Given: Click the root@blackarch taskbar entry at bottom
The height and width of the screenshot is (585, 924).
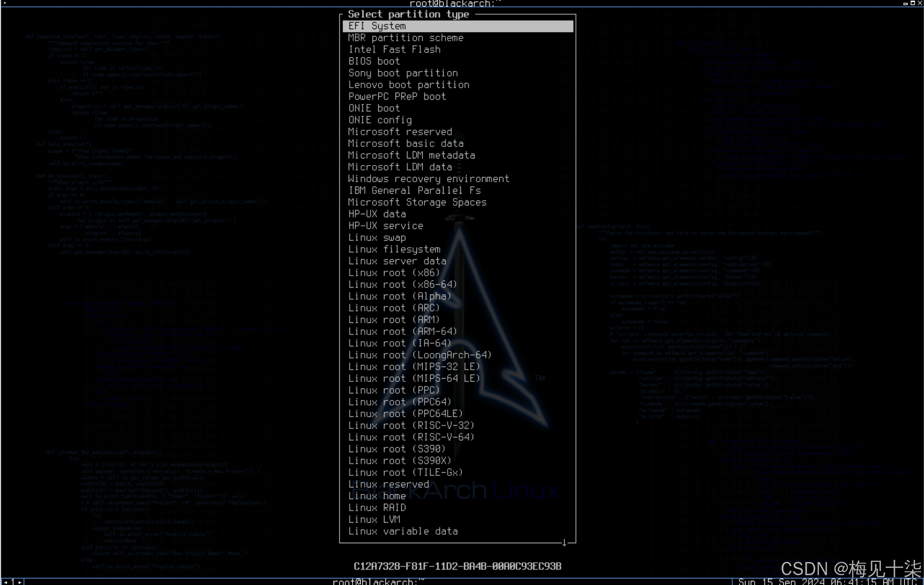Looking at the screenshot, I should [377, 582].
